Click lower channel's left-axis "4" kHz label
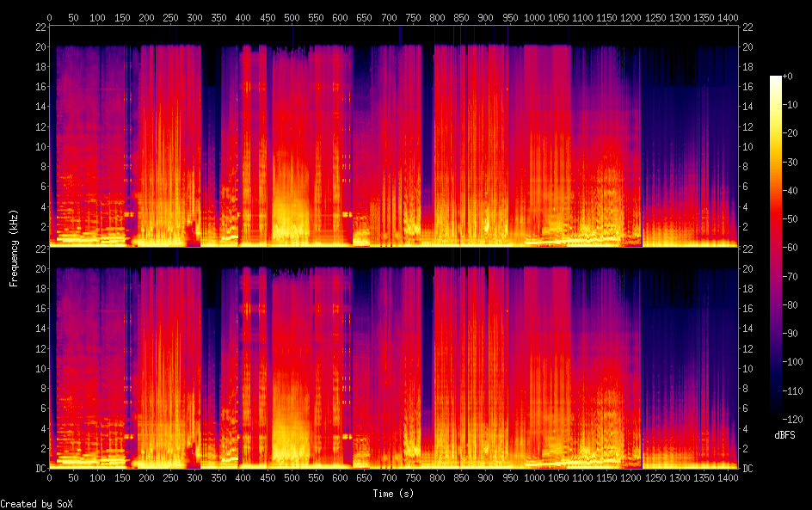Viewport: 812px width, 510px height. pyautogui.click(x=44, y=428)
